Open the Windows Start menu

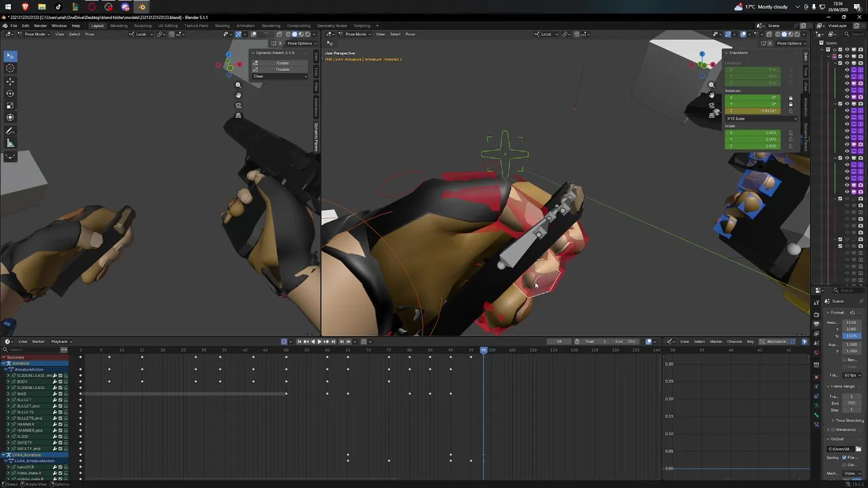pos(9,7)
